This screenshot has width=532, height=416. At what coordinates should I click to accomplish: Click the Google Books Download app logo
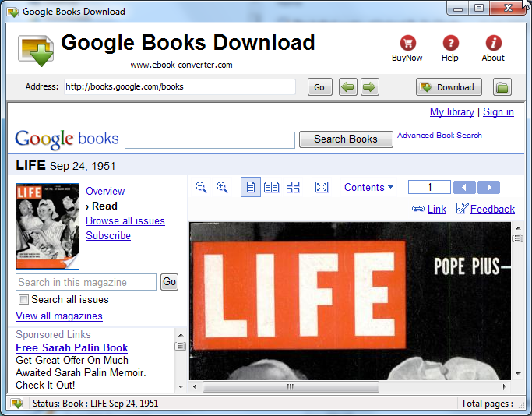[x=36, y=50]
